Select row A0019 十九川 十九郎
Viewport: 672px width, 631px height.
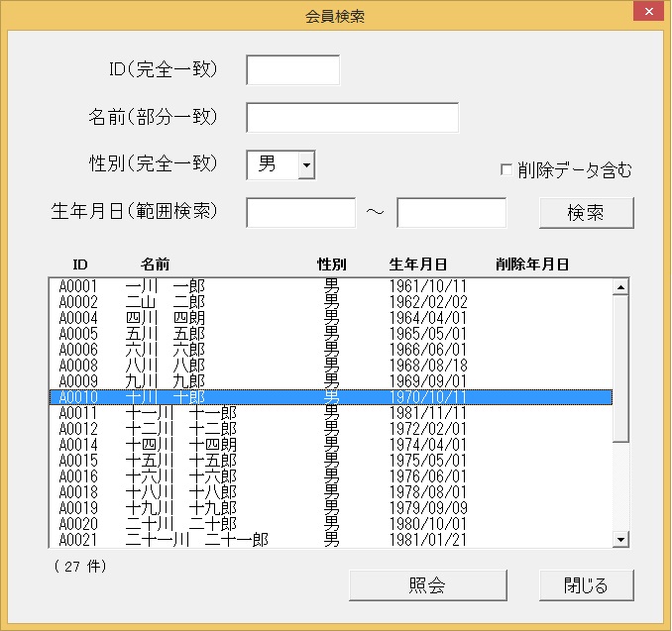pos(331,508)
